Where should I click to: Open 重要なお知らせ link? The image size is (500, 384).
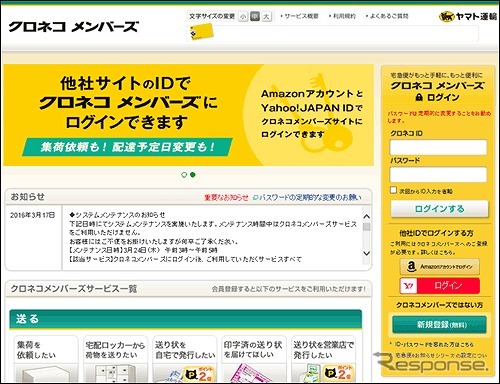(226, 198)
